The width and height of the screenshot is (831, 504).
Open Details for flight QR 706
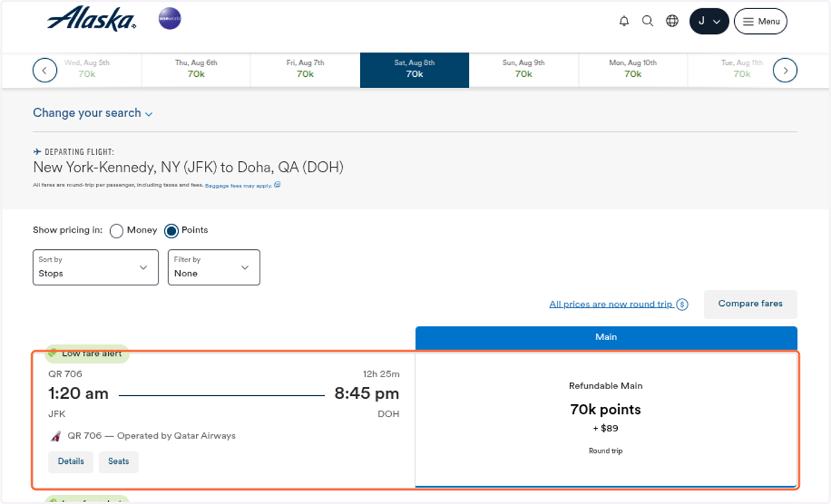coord(71,462)
